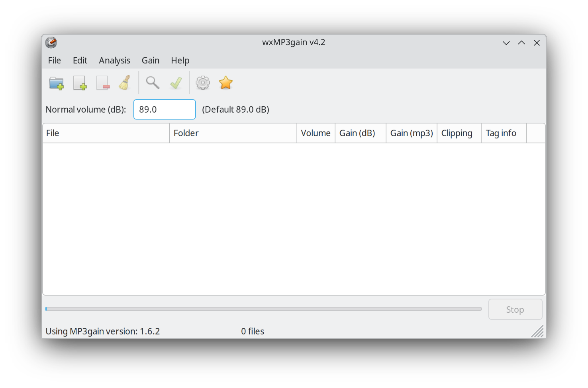Viewport: 588px width, 388px height.
Task: Click the Analyze magnifying glass icon
Action: tap(153, 83)
